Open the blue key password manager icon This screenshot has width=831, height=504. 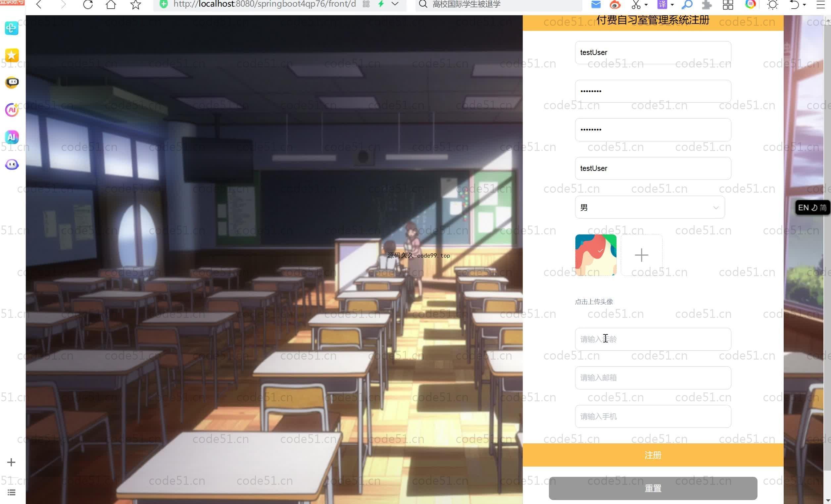tap(687, 4)
